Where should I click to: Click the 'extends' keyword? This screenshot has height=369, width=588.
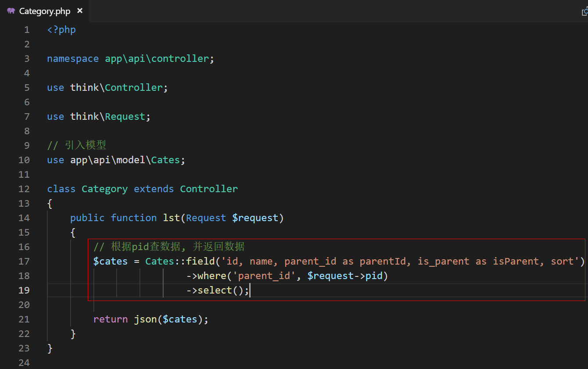coord(154,189)
